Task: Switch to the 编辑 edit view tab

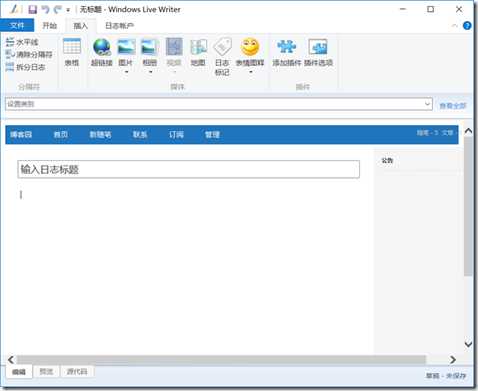Action: point(19,372)
